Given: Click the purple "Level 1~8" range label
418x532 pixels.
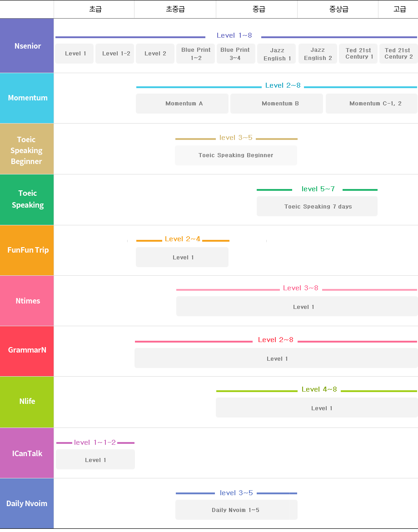Looking at the screenshot, I should [x=234, y=35].
